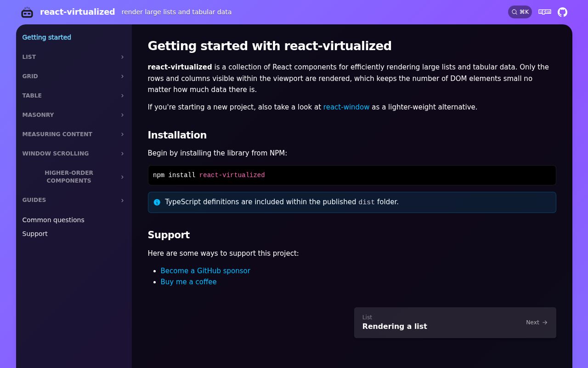Open the NPM package icon link
The image size is (588, 368).
(545, 12)
